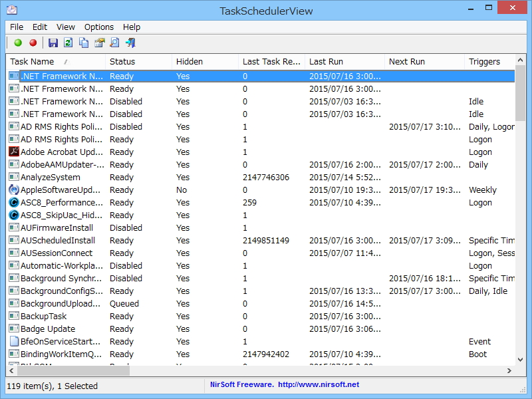Image resolution: width=532 pixels, height=399 pixels.
Task: Select the Save report floppy disk icon
Action: [53, 42]
